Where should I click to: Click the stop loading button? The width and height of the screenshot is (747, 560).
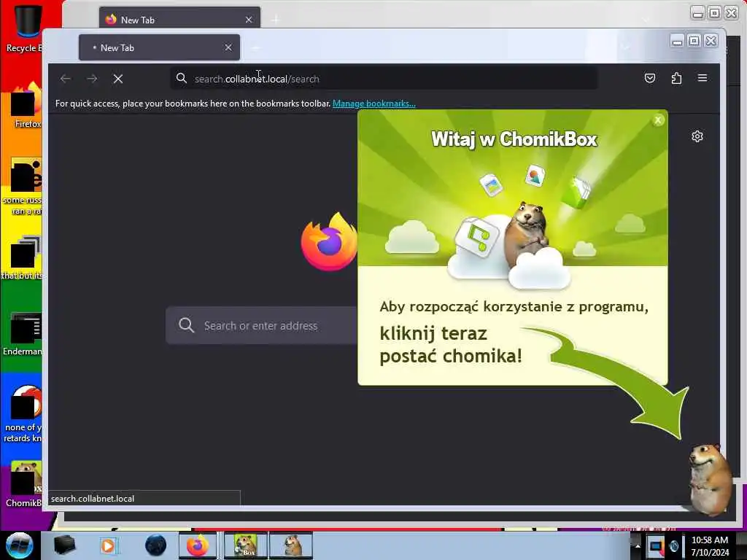click(118, 79)
